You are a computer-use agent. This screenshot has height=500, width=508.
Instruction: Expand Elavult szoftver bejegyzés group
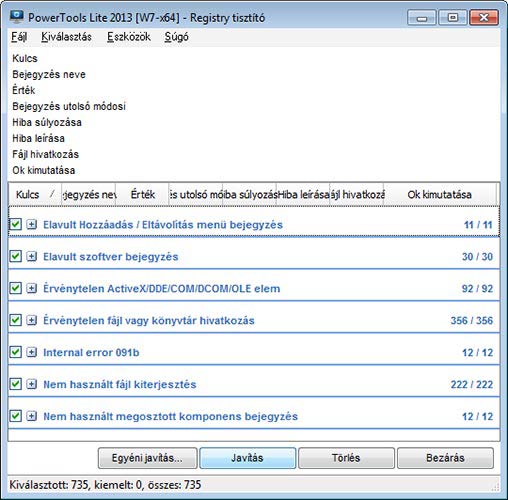(32, 256)
